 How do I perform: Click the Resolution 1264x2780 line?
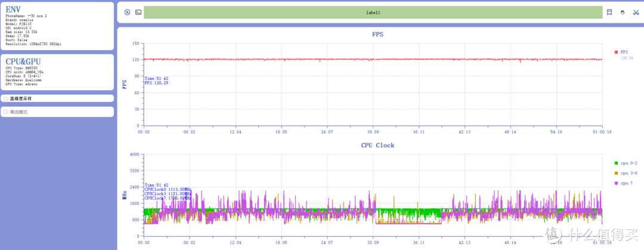tap(33, 44)
